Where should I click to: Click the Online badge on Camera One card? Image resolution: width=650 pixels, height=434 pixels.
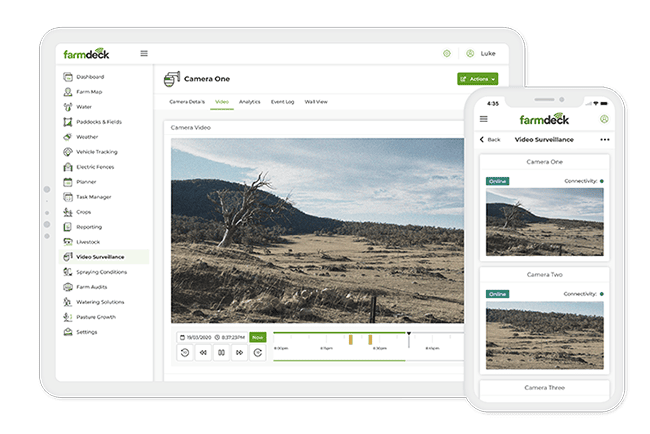click(497, 181)
